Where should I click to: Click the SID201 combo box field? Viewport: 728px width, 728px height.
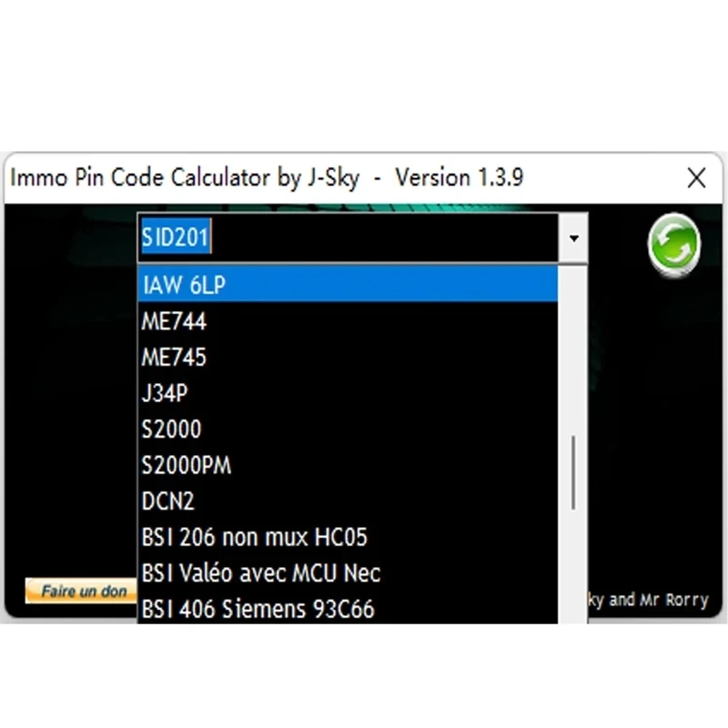349,238
